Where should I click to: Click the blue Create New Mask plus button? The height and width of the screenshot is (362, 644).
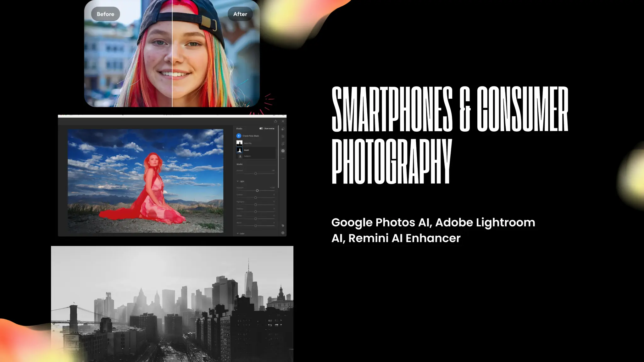[x=239, y=136]
